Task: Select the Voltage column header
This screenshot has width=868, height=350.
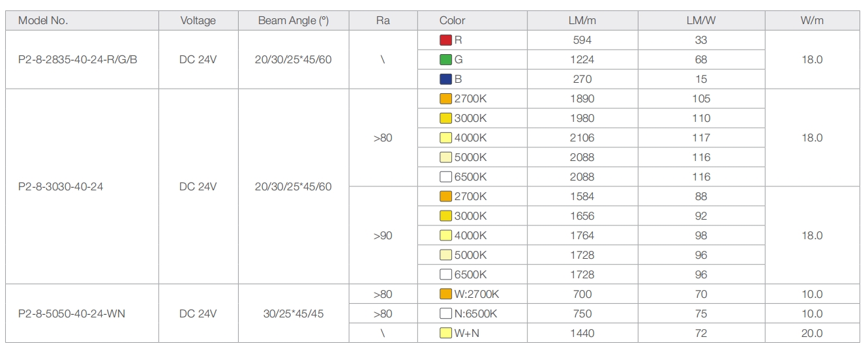Action: 198,21
